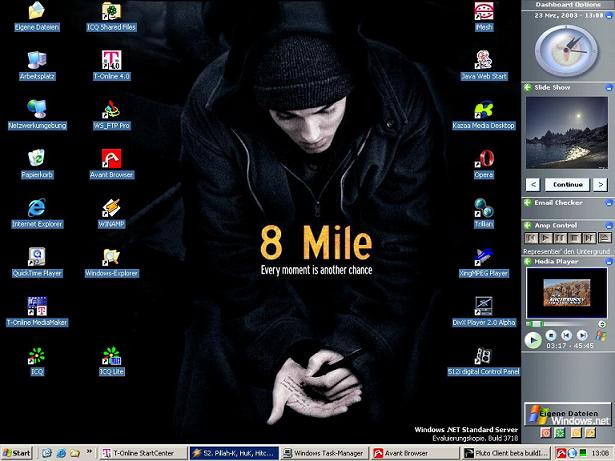Viewport: 615px width, 461px height.
Task: Collapse the Slide Show panel
Action: [609, 88]
